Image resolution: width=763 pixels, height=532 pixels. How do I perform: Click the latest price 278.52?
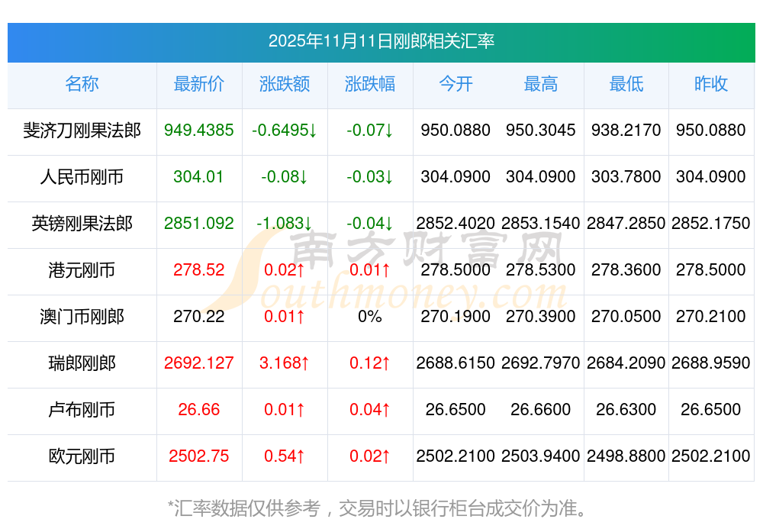pyautogui.click(x=199, y=269)
